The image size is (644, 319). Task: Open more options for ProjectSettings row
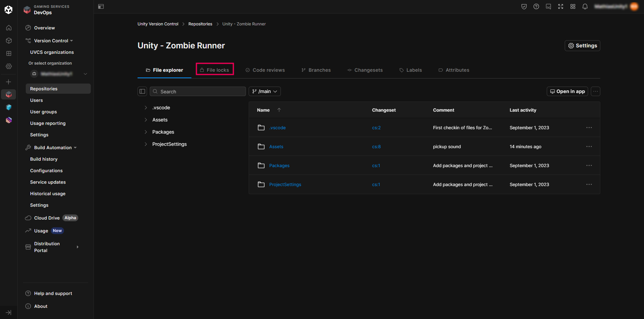(x=589, y=184)
